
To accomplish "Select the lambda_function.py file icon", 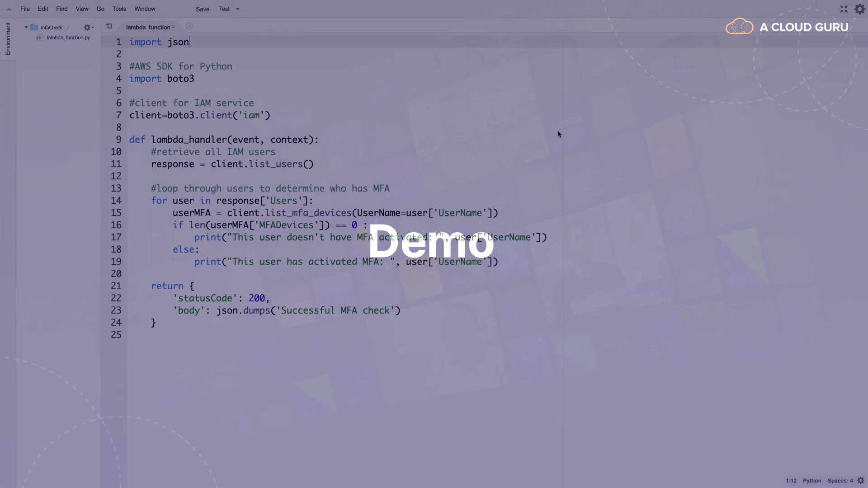I will (x=39, y=38).
